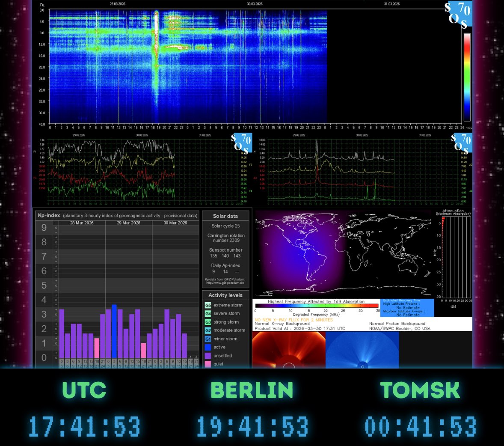Click the Berlin clock reading 19:41:53
This screenshot has width=504, height=446.
click(252, 426)
